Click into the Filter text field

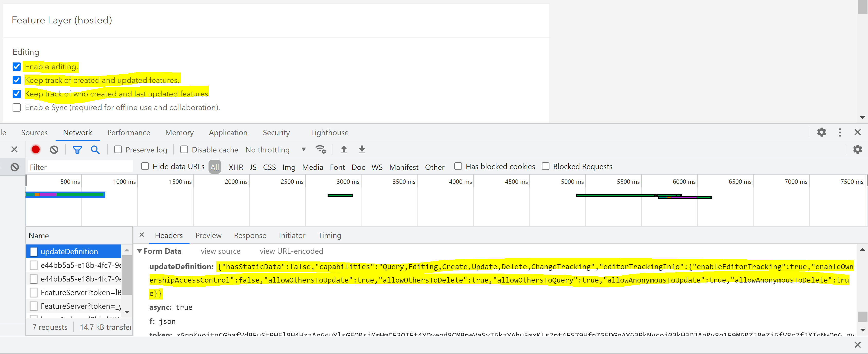tap(80, 167)
